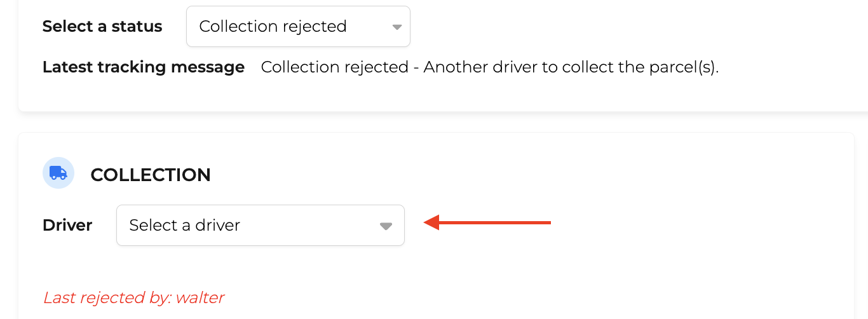Viewport: 868px width, 319px height.
Task: Click the caret arrow in the driver dropdown
Action: (386, 226)
